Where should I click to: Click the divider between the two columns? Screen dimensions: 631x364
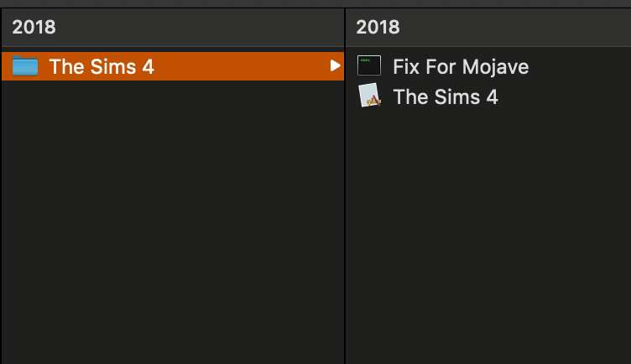[345, 185]
